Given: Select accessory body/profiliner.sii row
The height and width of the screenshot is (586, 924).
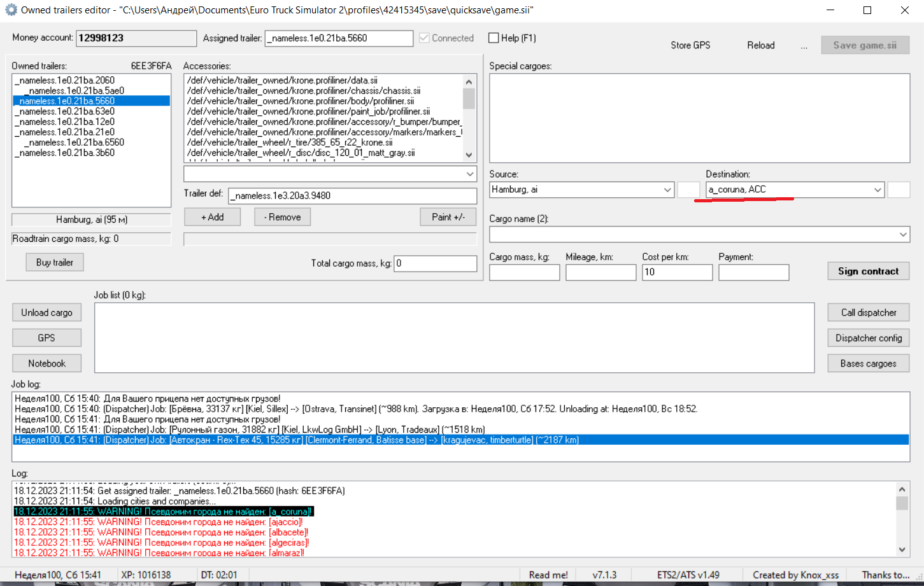Looking at the screenshot, I should pos(323,101).
